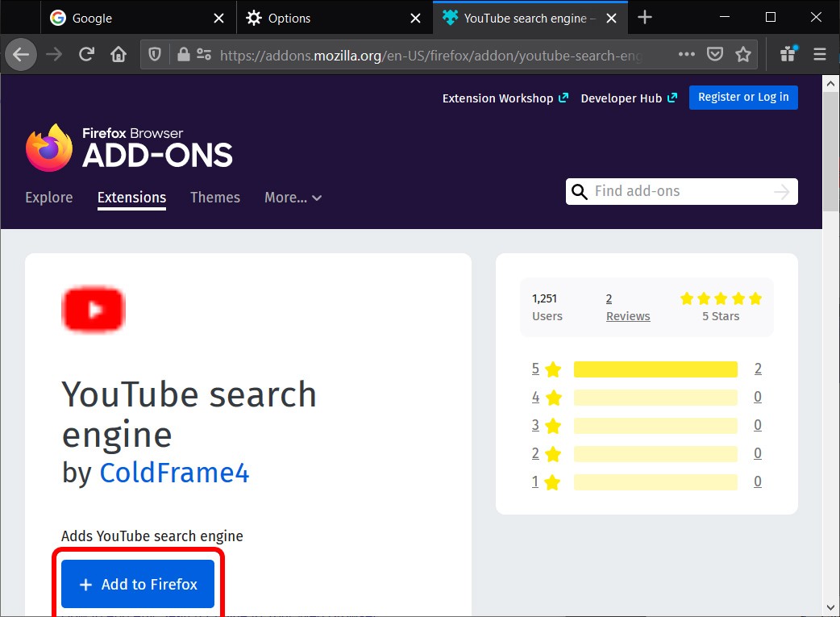Click the 4-star rating bar
Viewport: 840px width, 617px height.
(x=655, y=397)
